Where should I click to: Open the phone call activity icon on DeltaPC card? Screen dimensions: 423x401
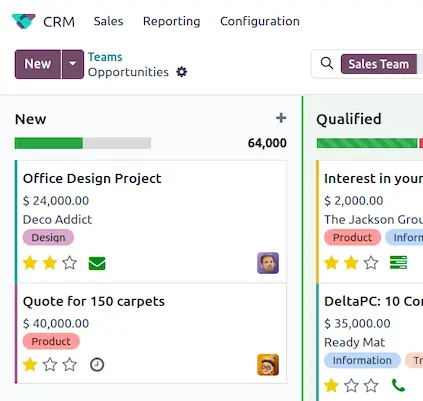398,386
